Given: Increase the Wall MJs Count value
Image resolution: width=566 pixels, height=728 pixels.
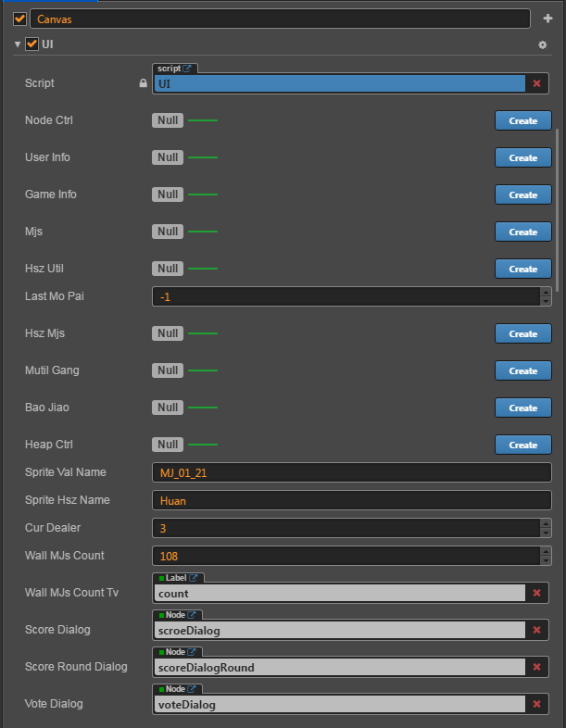Looking at the screenshot, I should (546, 552).
